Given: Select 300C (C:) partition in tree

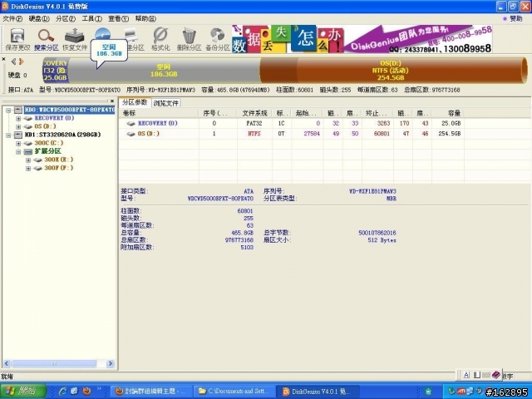Looking at the screenshot, I should pyautogui.click(x=49, y=143).
